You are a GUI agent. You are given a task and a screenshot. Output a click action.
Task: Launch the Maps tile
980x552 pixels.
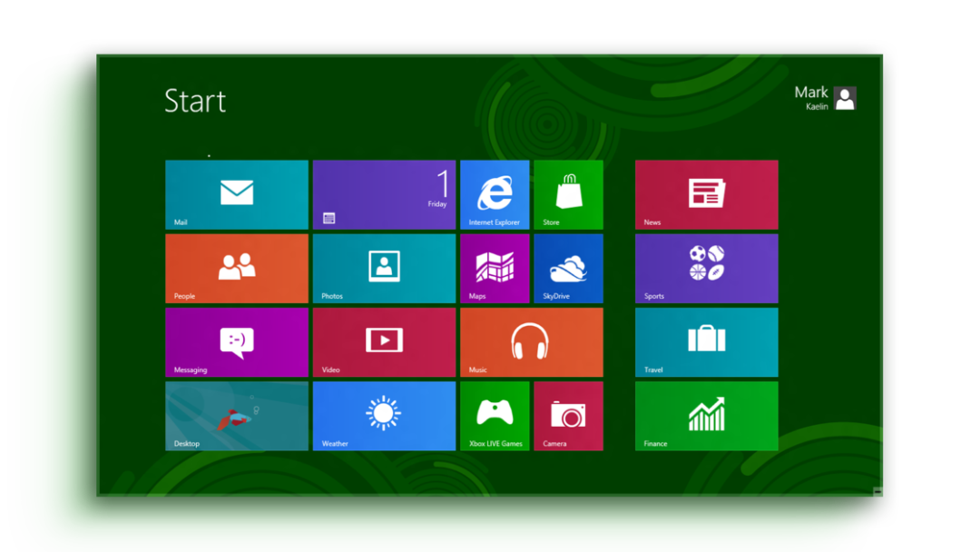(x=495, y=268)
